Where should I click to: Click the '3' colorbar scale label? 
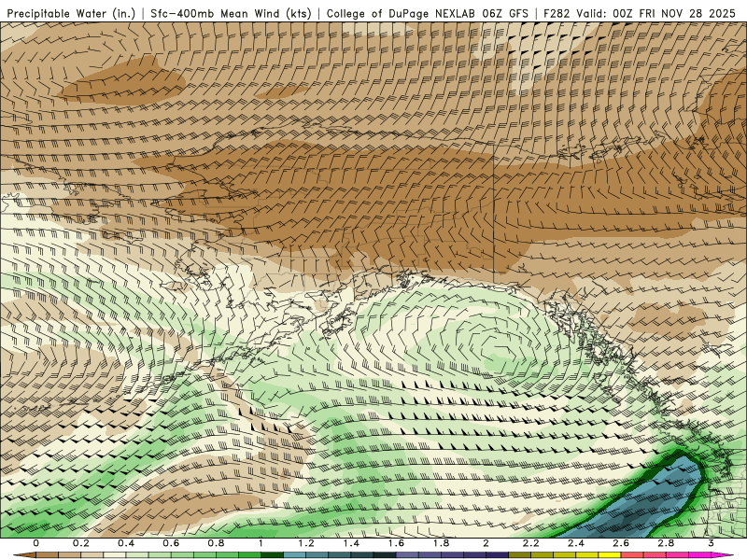[711, 543]
